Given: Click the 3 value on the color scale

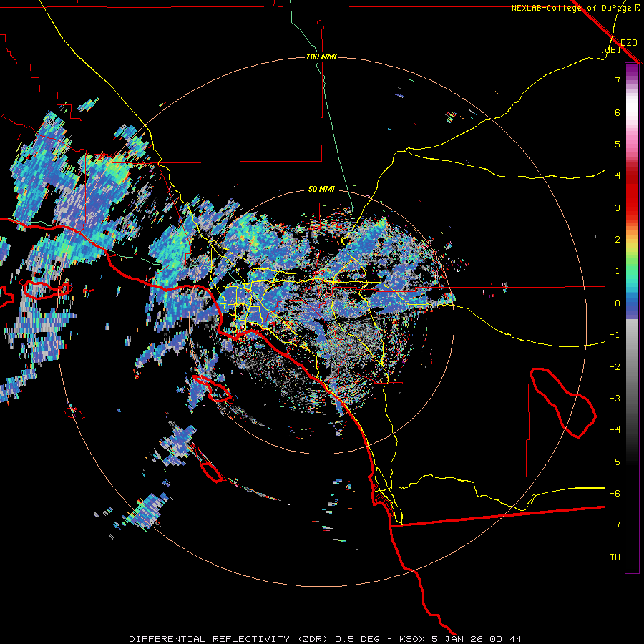Looking at the screenshot, I should click(x=618, y=208).
